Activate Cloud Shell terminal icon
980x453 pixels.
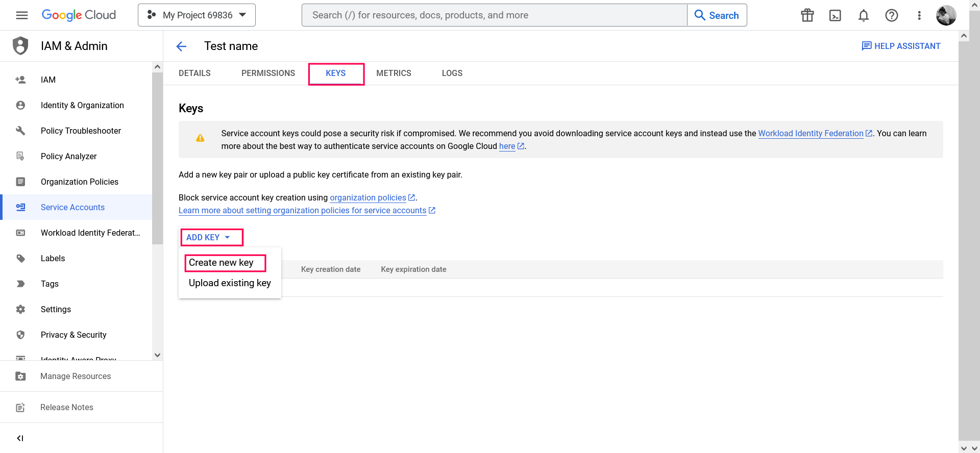(836, 15)
